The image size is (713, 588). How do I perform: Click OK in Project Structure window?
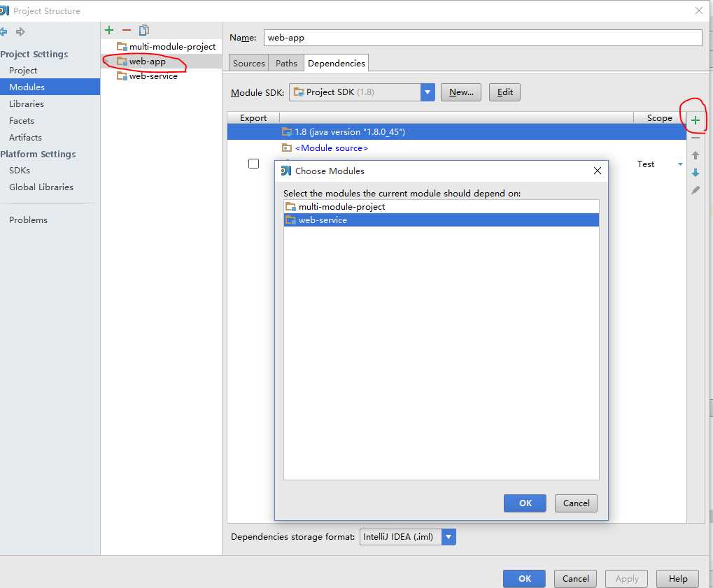point(524,578)
